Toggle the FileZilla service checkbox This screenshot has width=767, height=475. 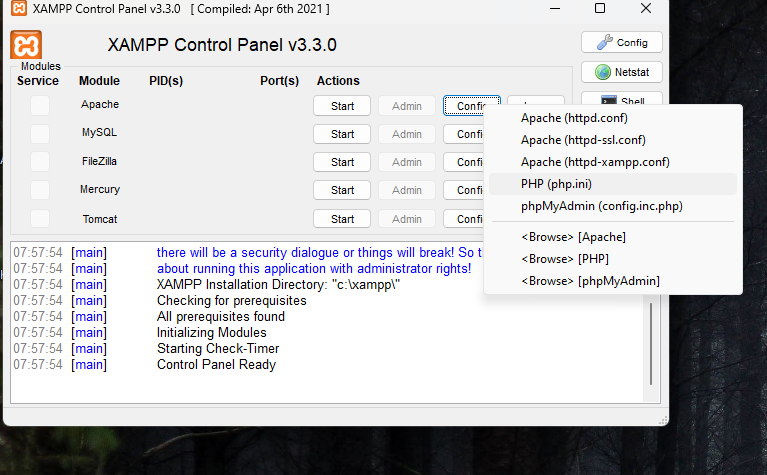click(x=40, y=161)
